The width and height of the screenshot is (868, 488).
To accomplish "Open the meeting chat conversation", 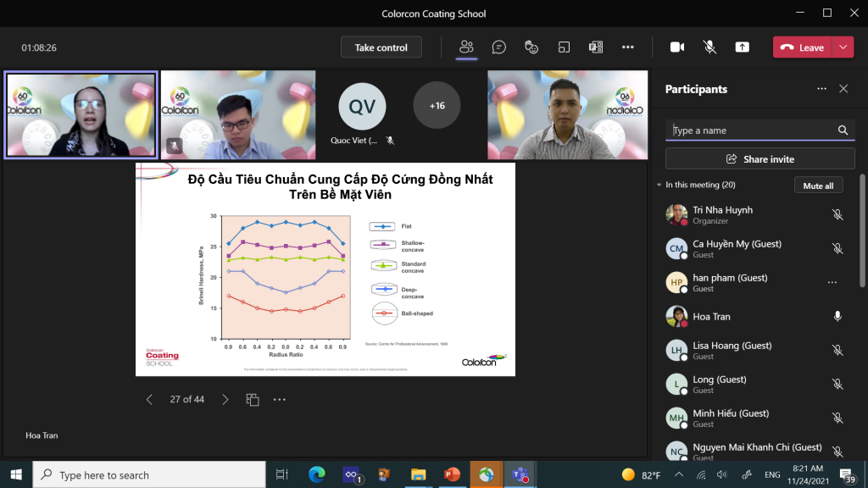I will 499,47.
